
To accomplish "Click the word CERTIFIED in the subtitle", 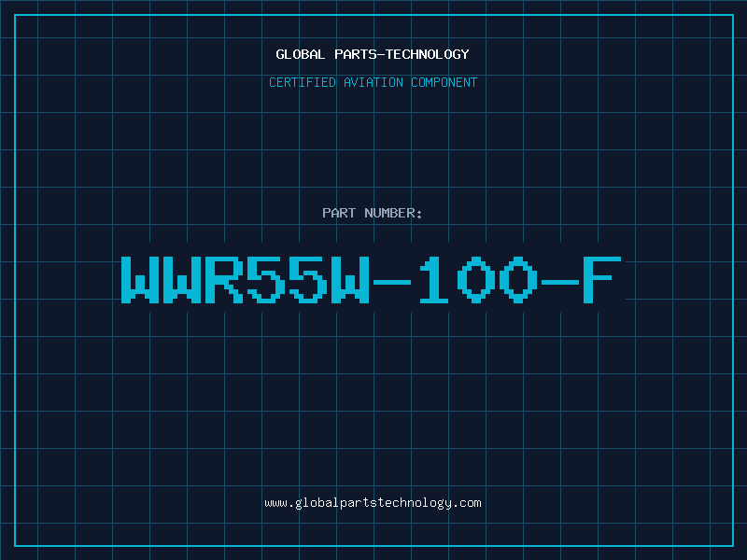I will (302, 82).
